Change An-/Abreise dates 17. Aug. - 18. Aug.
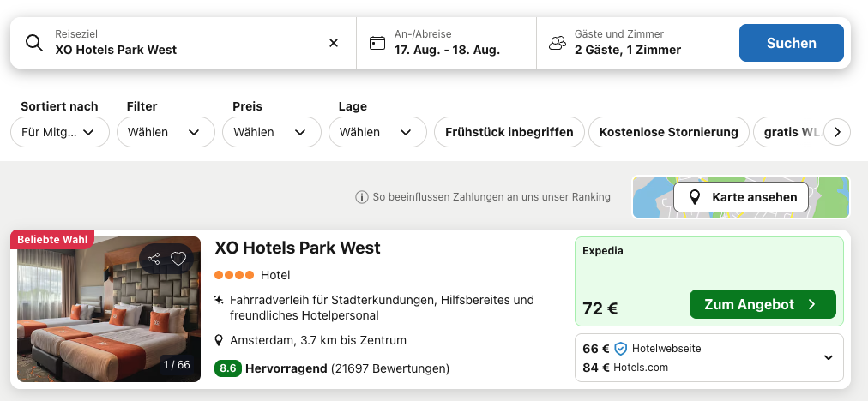The height and width of the screenshot is (401, 868). (x=446, y=43)
